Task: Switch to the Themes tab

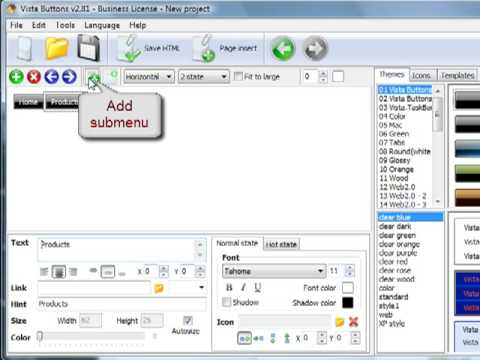Action: 392,74
